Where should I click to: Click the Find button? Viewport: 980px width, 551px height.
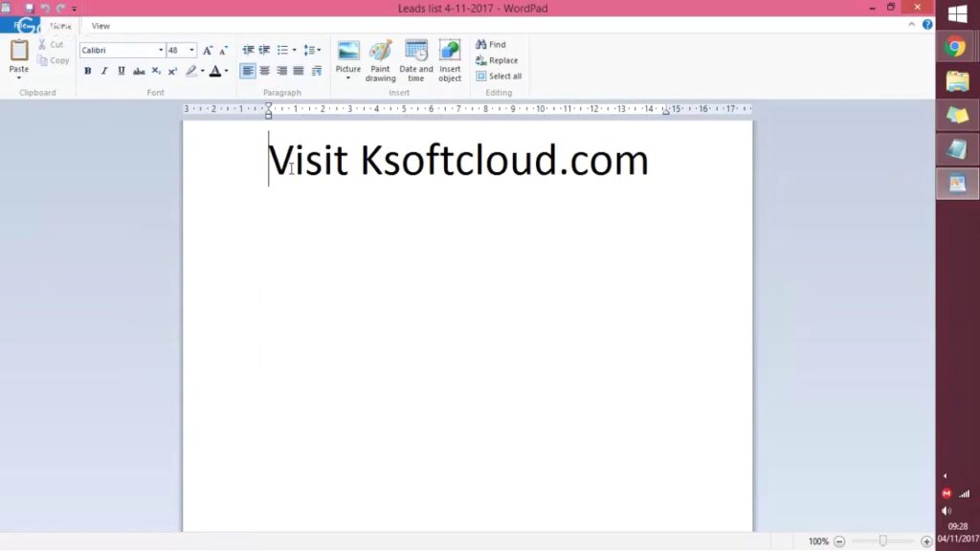(x=491, y=44)
